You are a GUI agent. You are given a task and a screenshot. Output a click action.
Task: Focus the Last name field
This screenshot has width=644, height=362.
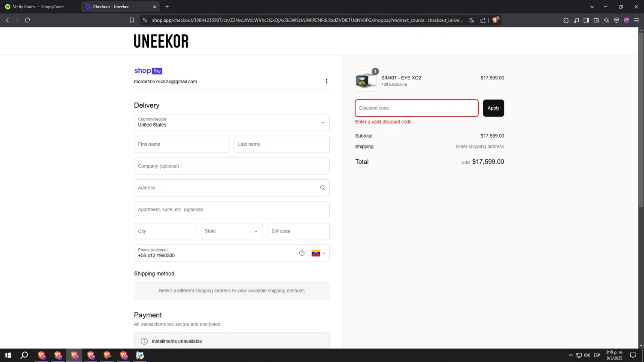(x=282, y=144)
